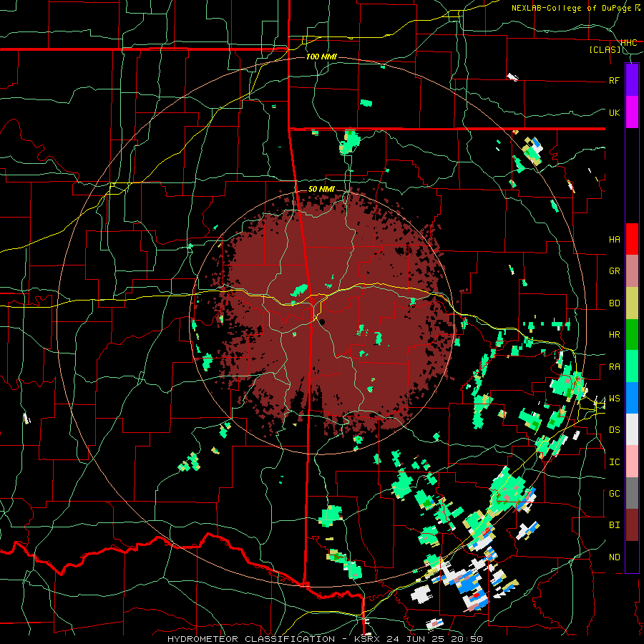The image size is (644, 644).
Task: Click the purple RF color swatch in legend
Action: pyautogui.click(x=632, y=79)
